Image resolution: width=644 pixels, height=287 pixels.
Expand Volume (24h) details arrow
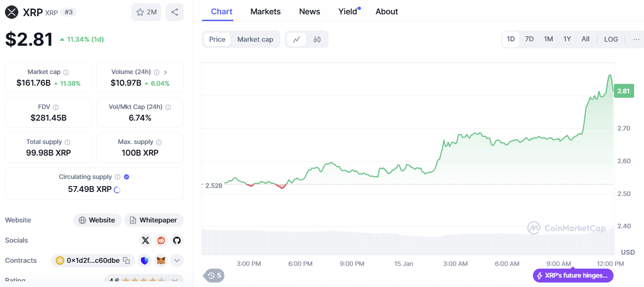pyautogui.click(x=166, y=72)
